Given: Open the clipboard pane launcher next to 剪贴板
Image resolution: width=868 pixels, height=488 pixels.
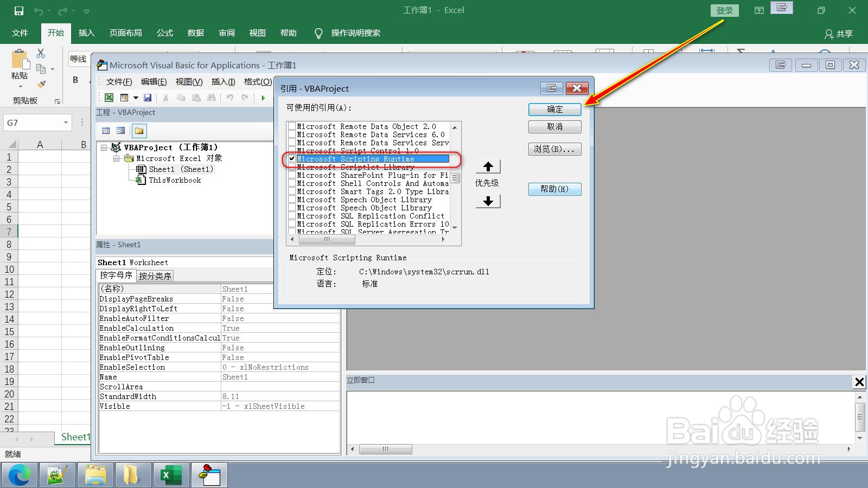Looking at the screenshot, I should tap(57, 101).
